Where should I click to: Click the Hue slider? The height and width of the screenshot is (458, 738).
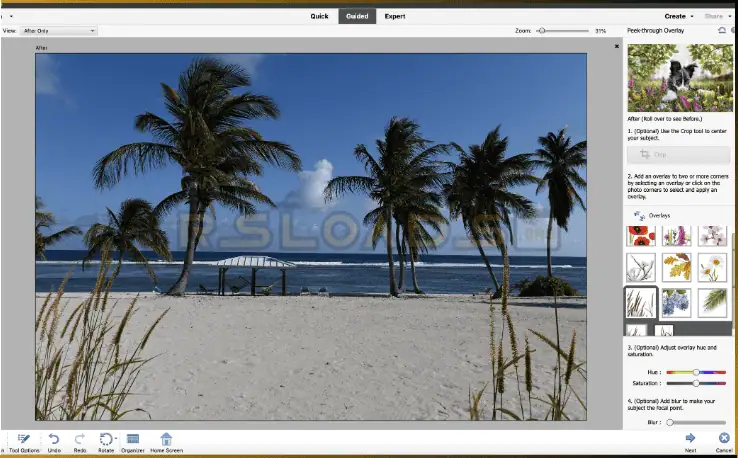(x=696, y=372)
